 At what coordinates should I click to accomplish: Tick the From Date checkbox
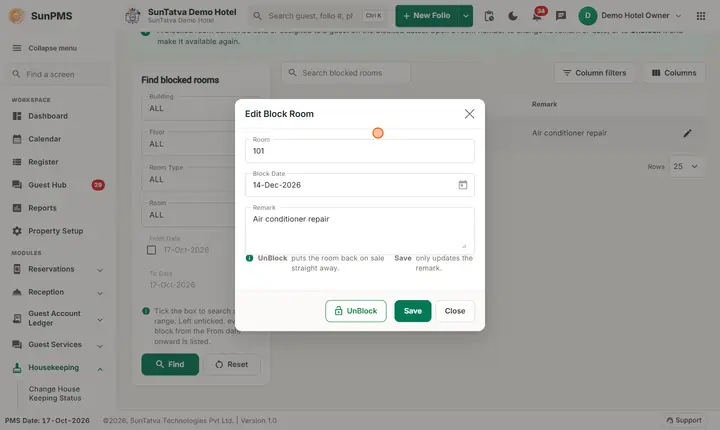(152, 250)
